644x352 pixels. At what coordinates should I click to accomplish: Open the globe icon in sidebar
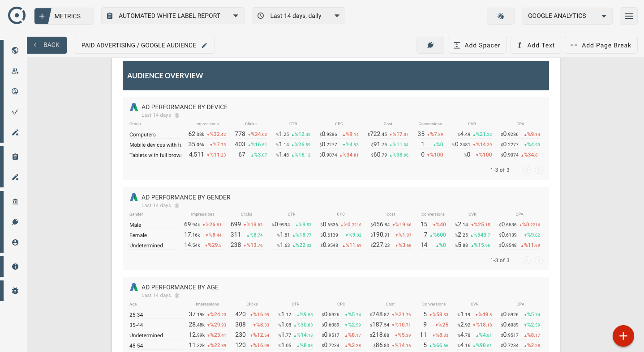pos(15,51)
